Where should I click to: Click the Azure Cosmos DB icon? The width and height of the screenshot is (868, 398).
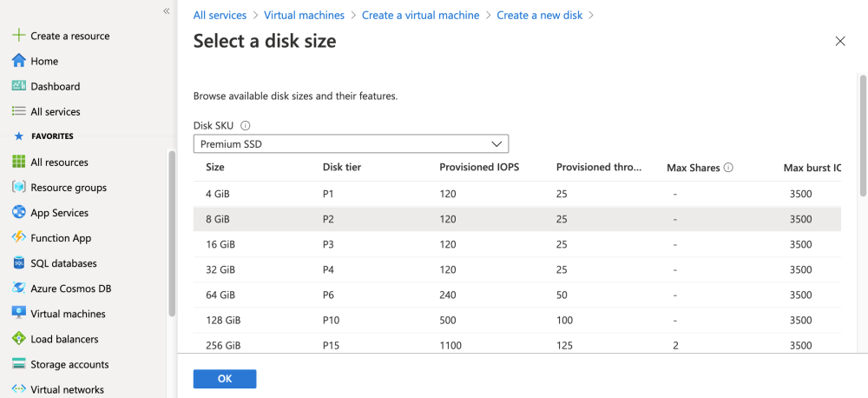tap(19, 288)
